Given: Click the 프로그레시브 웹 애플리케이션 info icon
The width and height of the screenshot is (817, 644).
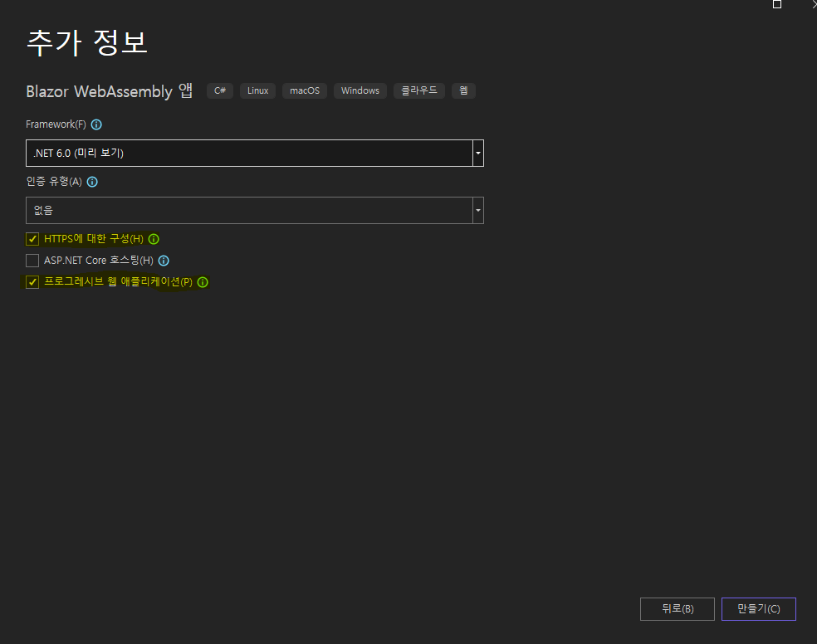Looking at the screenshot, I should [203, 282].
